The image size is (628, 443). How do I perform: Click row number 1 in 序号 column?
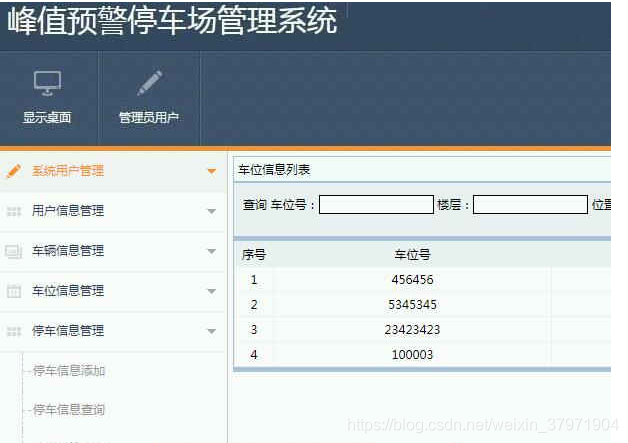(x=254, y=280)
